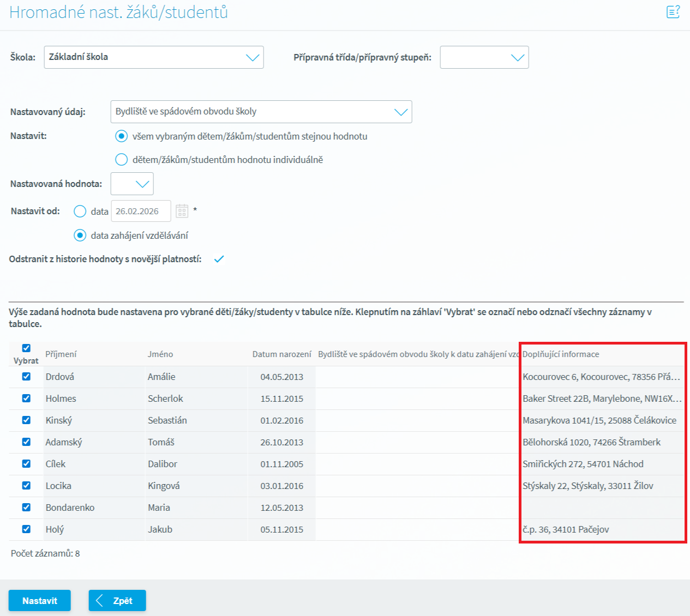Click the back arrow on Zpět button
This screenshot has height=616, width=690.
100,601
